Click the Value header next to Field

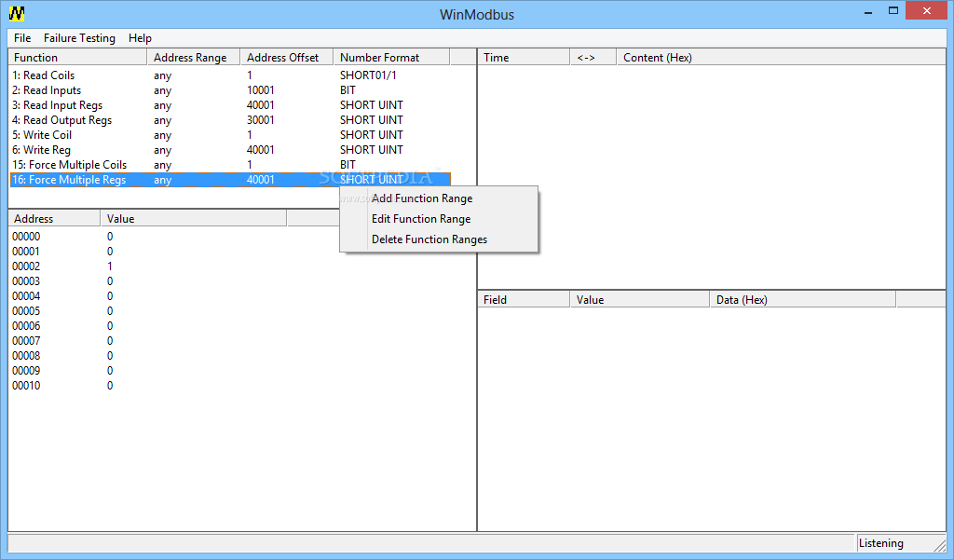(639, 299)
